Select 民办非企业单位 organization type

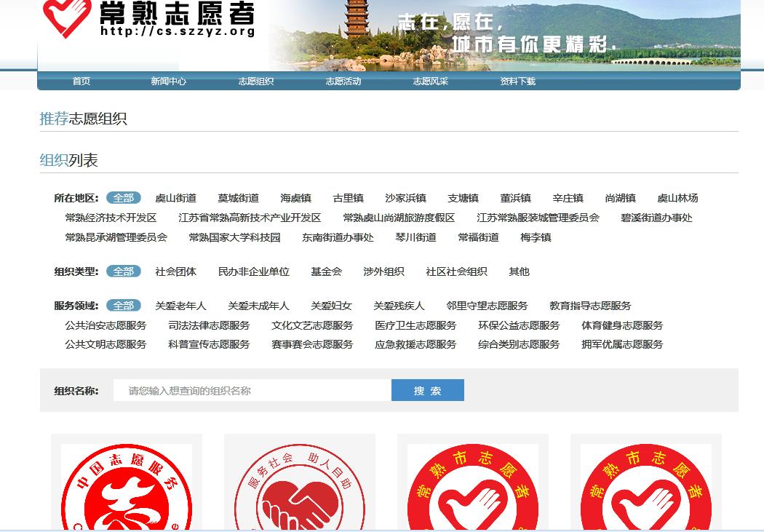[x=254, y=271]
